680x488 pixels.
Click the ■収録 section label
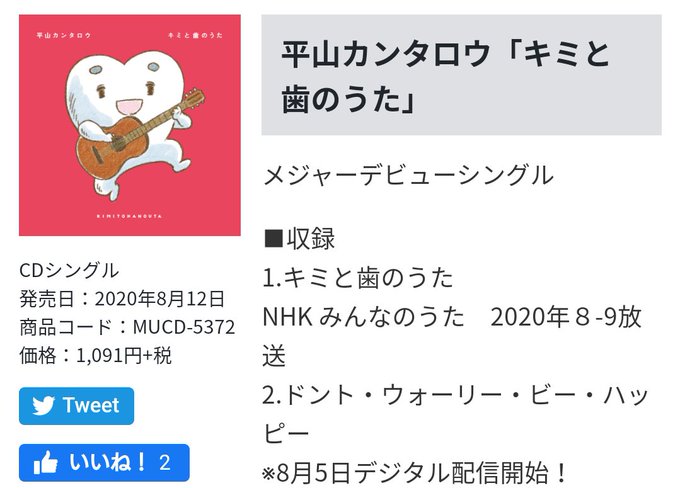tap(299, 238)
